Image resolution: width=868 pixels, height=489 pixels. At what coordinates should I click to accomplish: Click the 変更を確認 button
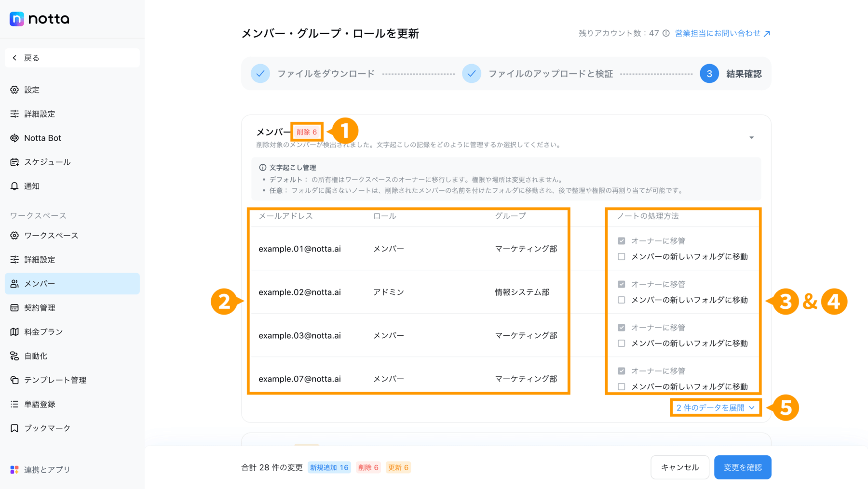click(743, 467)
